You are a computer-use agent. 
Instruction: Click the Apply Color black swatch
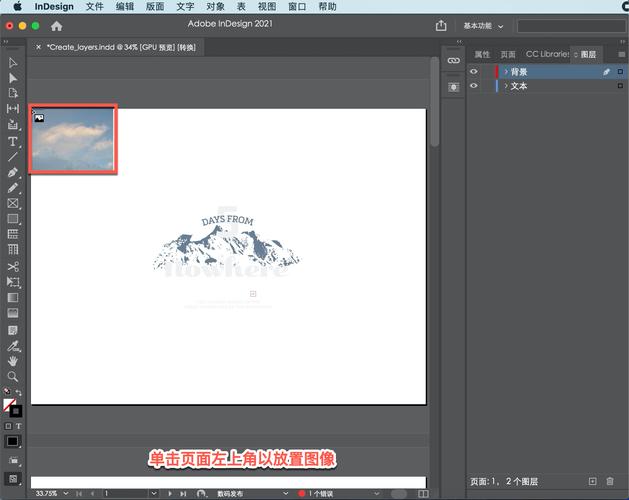click(x=12, y=441)
